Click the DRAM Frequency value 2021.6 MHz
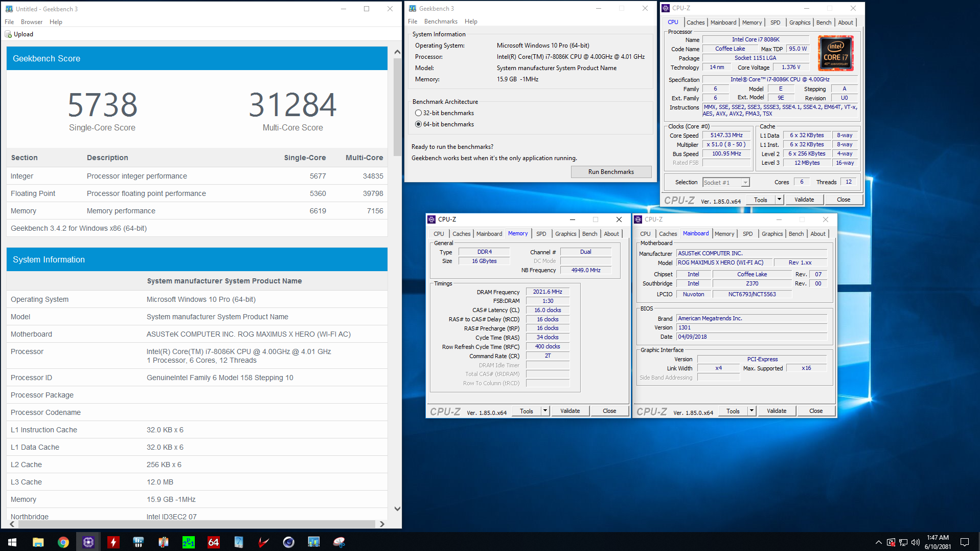Screen dimensions: 980x551 pyautogui.click(x=548, y=292)
